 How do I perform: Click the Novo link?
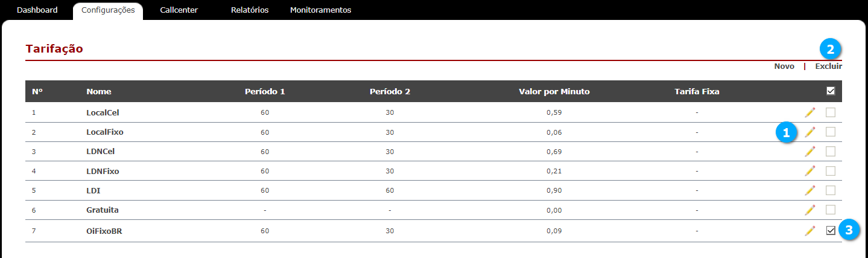coord(784,66)
